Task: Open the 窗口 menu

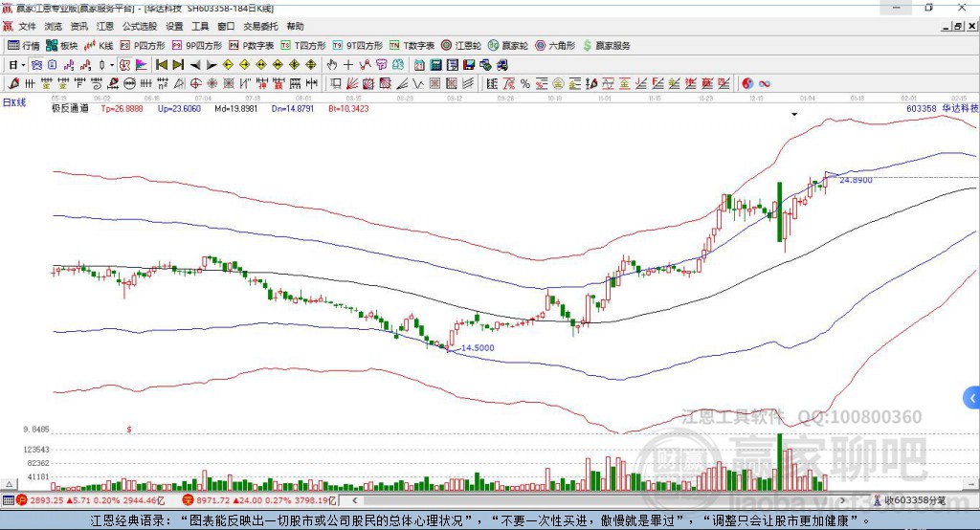Action: 226,26
